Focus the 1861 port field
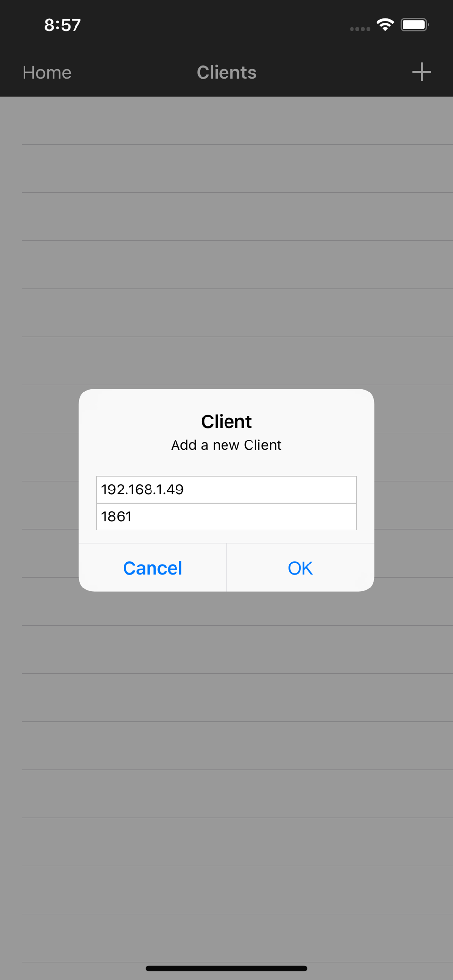Image resolution: width=453 pixels, height=980 pixels. 226,516
